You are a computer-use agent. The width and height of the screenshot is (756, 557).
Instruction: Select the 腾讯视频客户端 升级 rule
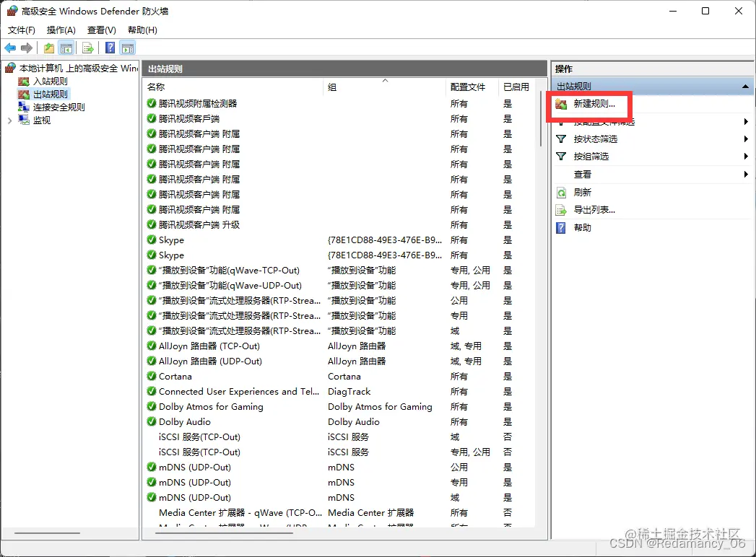coord(199,224)
